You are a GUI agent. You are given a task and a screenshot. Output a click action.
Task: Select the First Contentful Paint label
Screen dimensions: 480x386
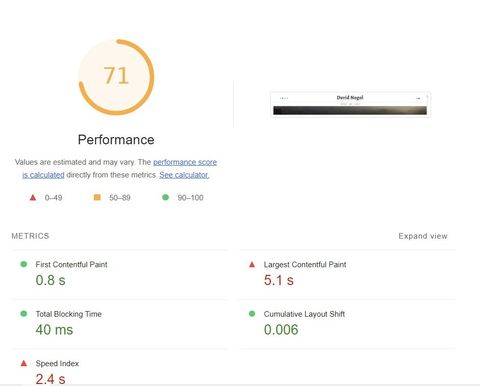click(71, 265)
